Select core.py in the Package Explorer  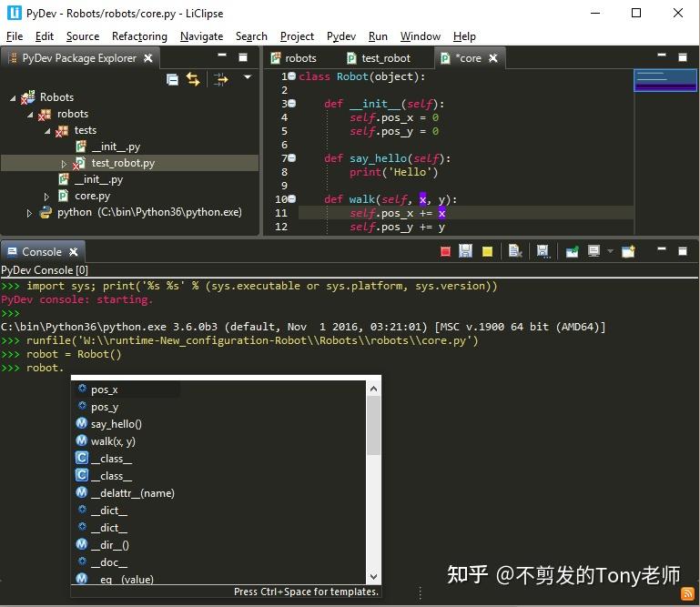92,196
